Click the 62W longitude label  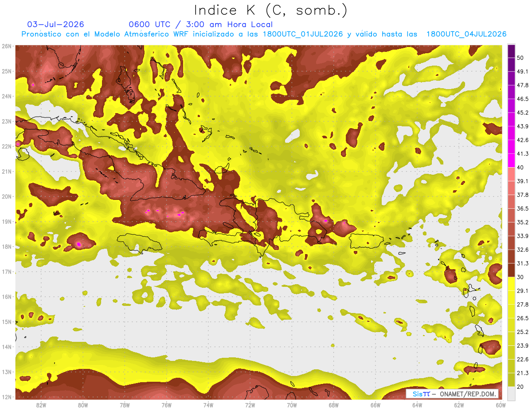click(459, 405)
